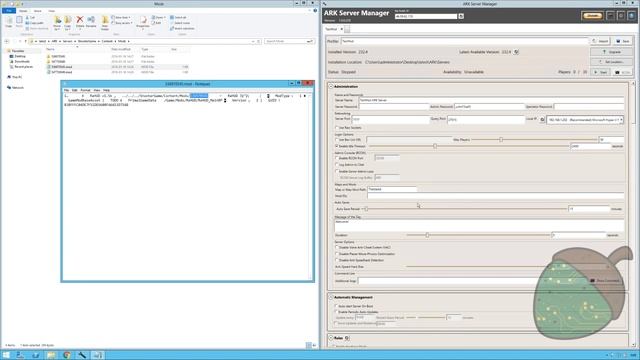640x360 pixels.
Task: Click Import profile button
Action: [600, 41]
